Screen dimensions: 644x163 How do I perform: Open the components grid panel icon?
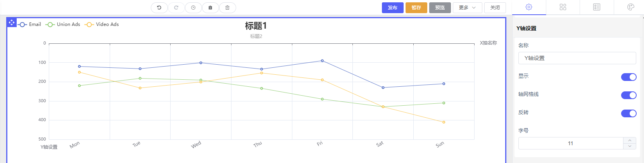(x=563, y=7)
